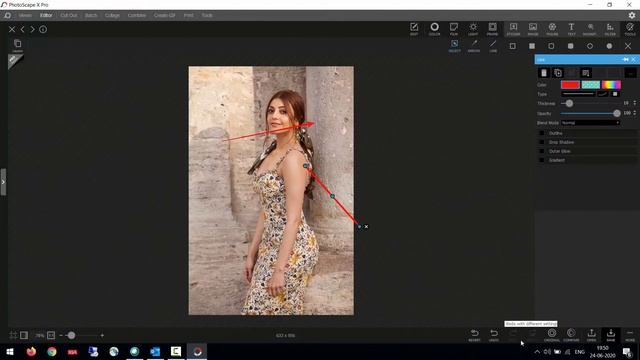
Task: Switch to the Combine tab
Action: 137,15
